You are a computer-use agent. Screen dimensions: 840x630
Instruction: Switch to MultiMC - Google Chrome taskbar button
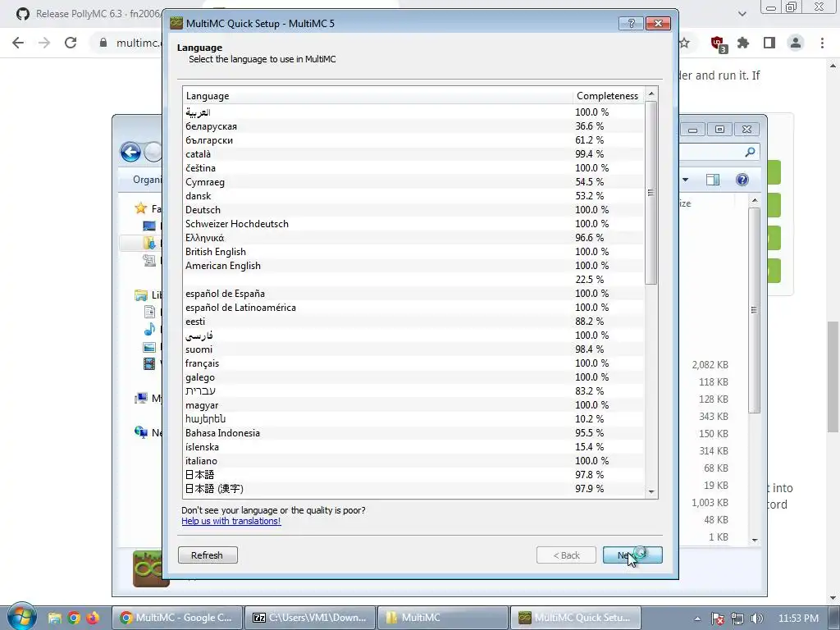(177, 618)
